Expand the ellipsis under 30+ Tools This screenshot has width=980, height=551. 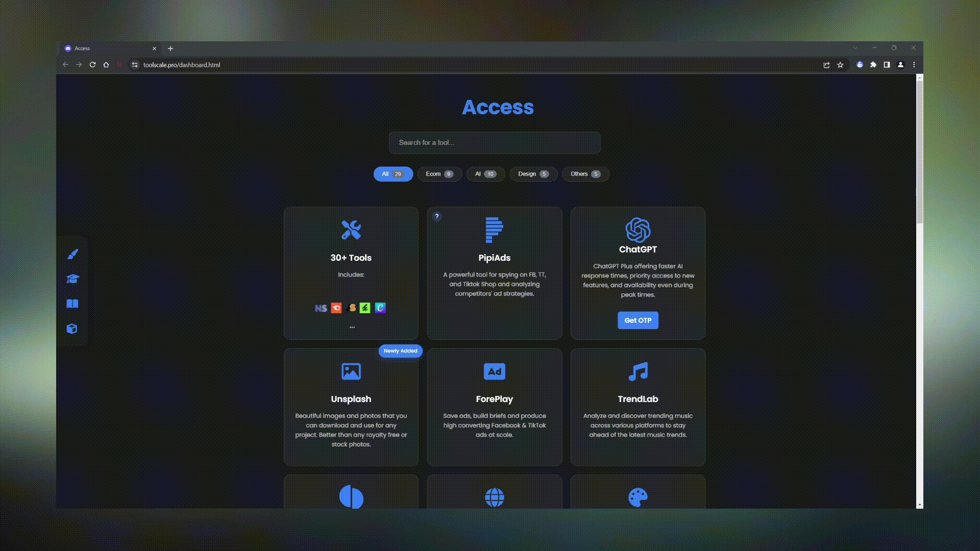pos(352,327)
